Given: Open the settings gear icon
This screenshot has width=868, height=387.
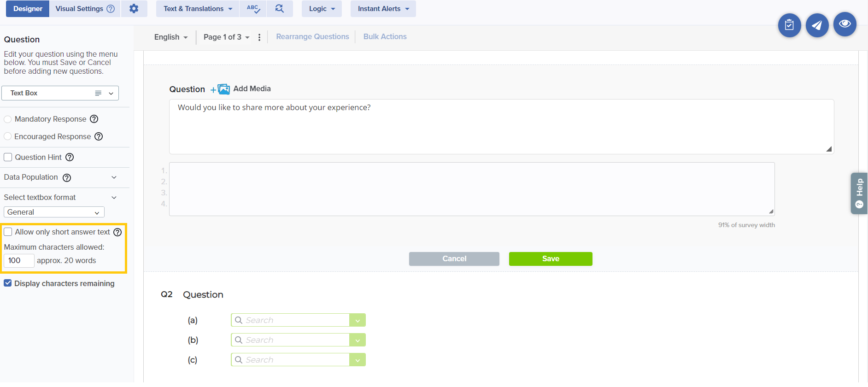Looking at the screenshot, I should pyautogui.click(x=134, y=9).
